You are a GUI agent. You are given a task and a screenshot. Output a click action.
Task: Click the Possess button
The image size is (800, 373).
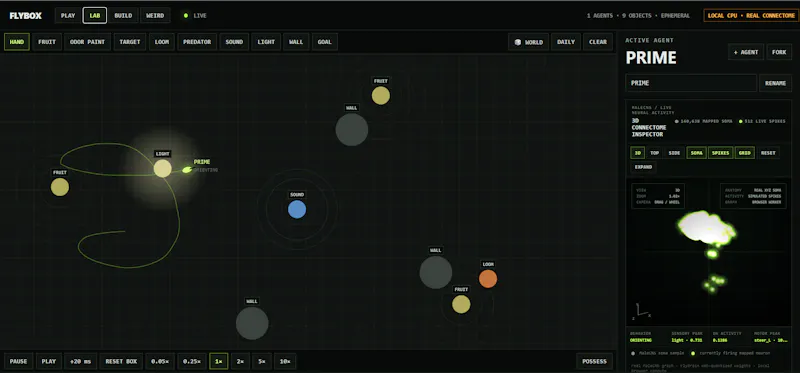tap(594, 361)
